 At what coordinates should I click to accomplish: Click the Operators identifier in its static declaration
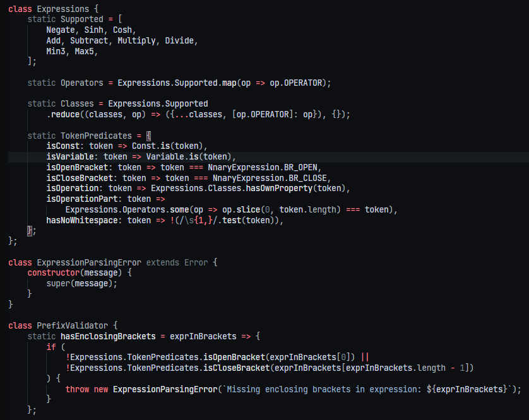click(82, 83)
